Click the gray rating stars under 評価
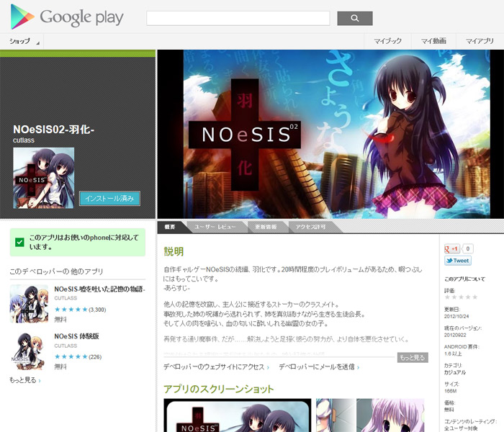This screenshot has height=432, width=504. [461, 297]
